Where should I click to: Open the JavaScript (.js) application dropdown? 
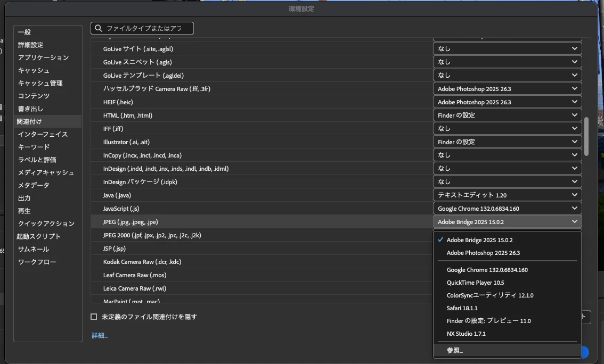[507, 209]
